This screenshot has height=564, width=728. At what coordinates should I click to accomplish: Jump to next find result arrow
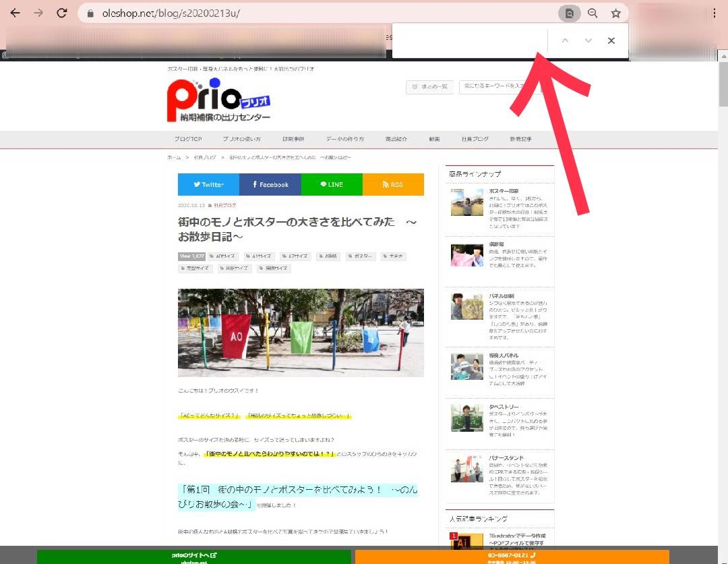[588, 40]
